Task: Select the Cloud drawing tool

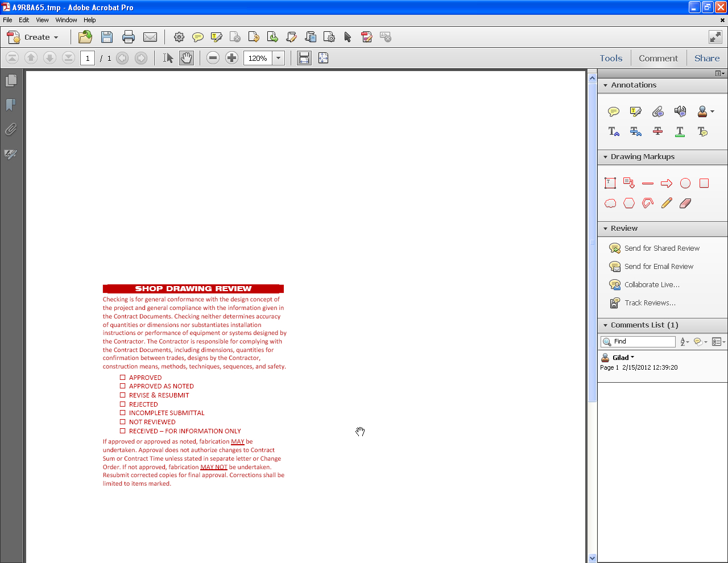Action: [610, 202]
